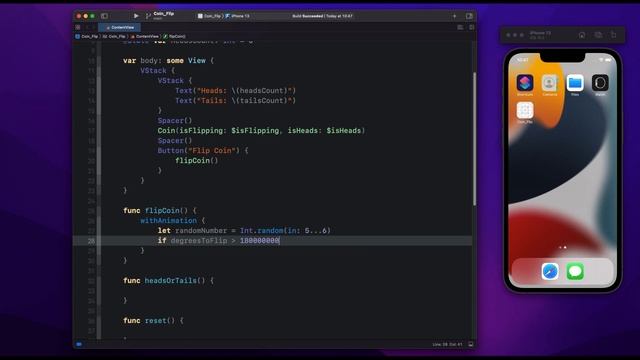The image size is (640, 360).
Task: Click 'Button("Flip Coin")' line
Action: (203, 151)
